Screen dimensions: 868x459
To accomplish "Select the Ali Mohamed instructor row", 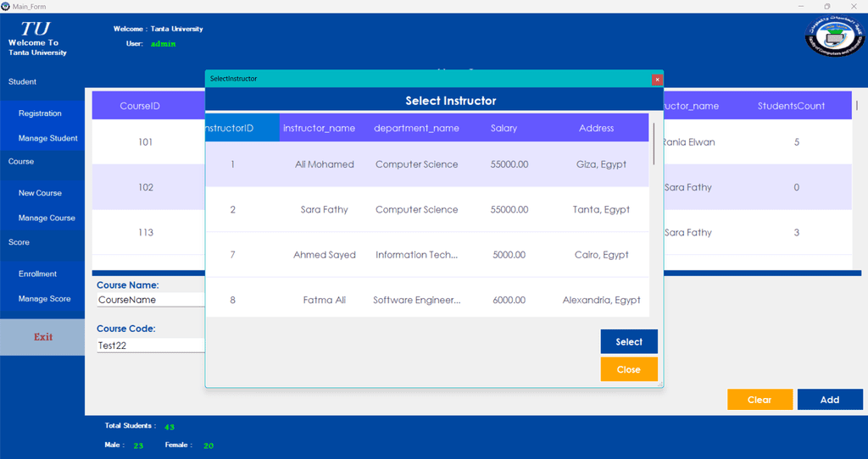I will pyautogui.click(x=324, y=164).
